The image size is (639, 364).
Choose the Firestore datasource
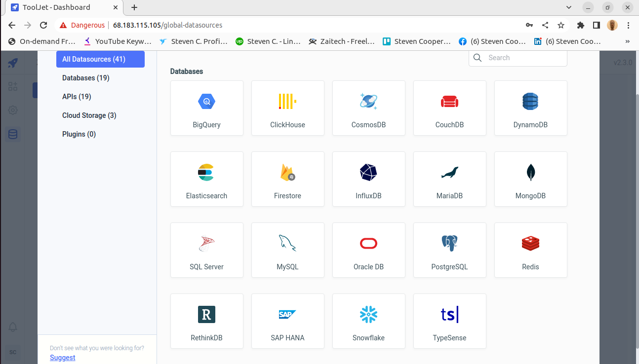pos(288,179)
